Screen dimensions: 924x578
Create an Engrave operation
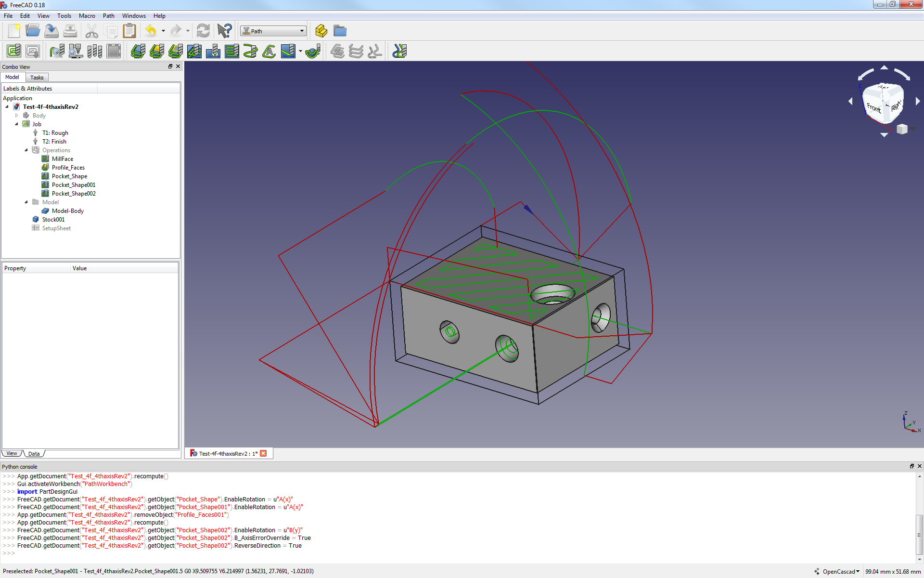(x=269, y=51)
